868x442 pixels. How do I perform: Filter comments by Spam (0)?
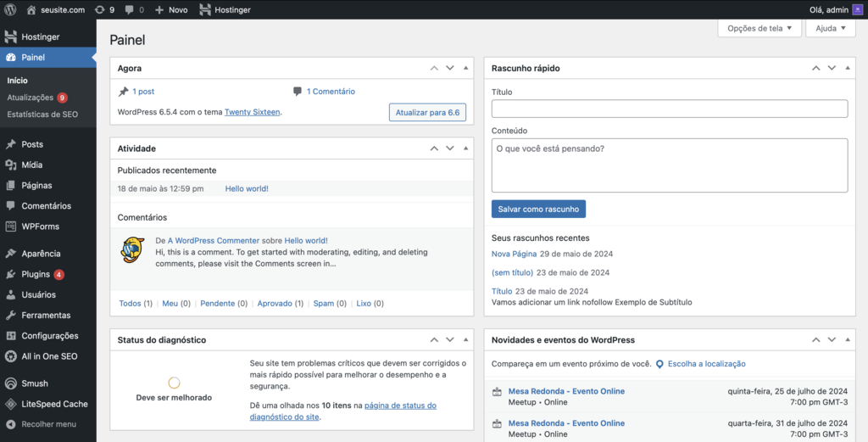coord(330,304)
